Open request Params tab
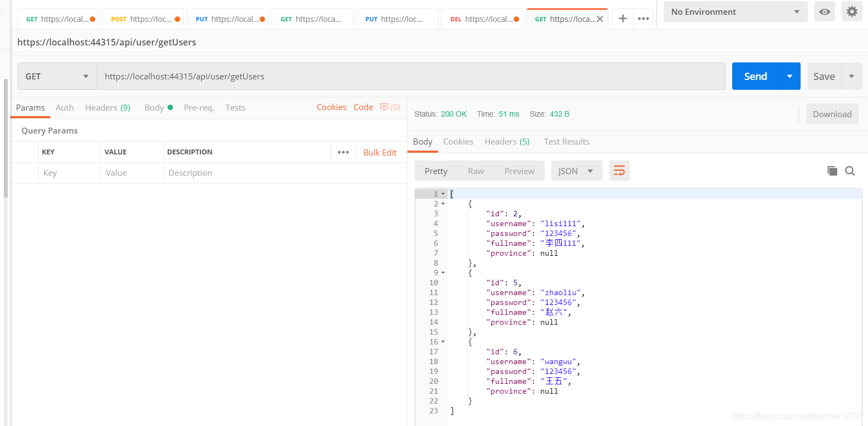 pos(30,108)
